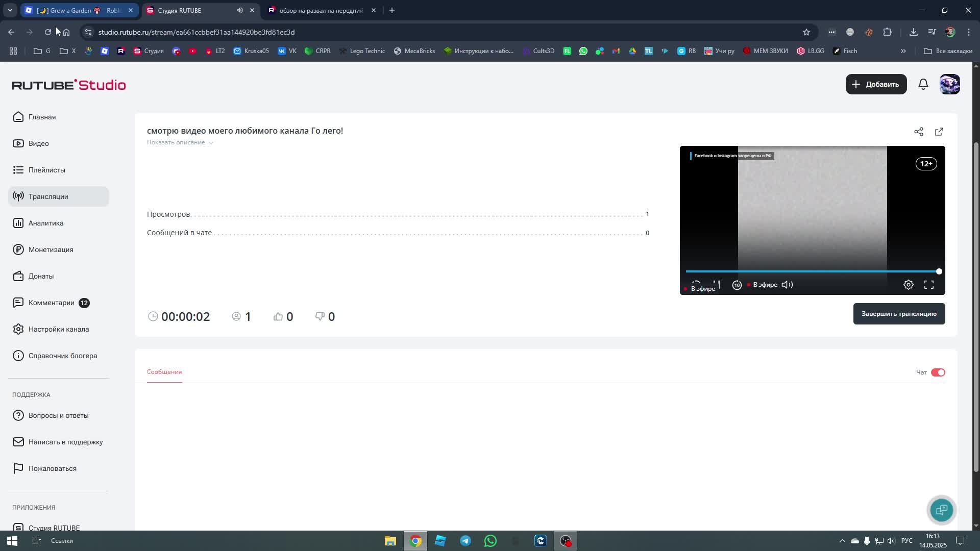Enter fullscreen in the stream player

pyautogui.click(x=928, y=285)
